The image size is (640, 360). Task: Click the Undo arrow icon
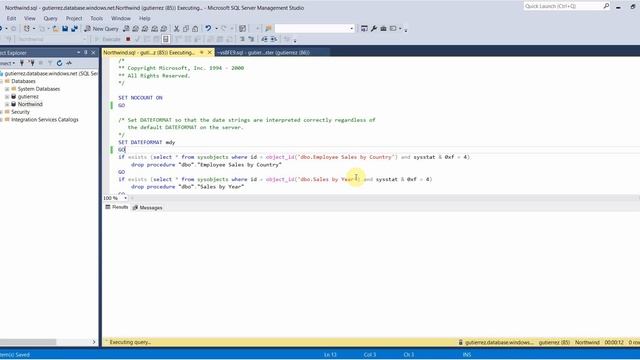coord(208,29)
